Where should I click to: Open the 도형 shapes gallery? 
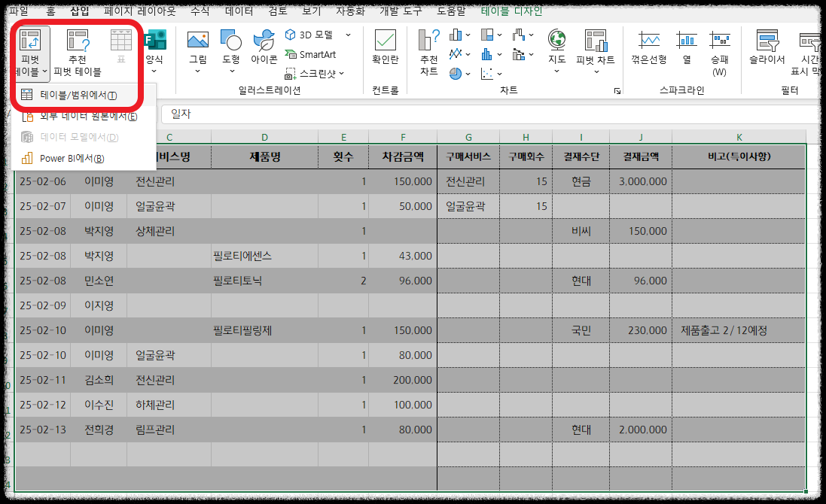[x=231, y=47]
